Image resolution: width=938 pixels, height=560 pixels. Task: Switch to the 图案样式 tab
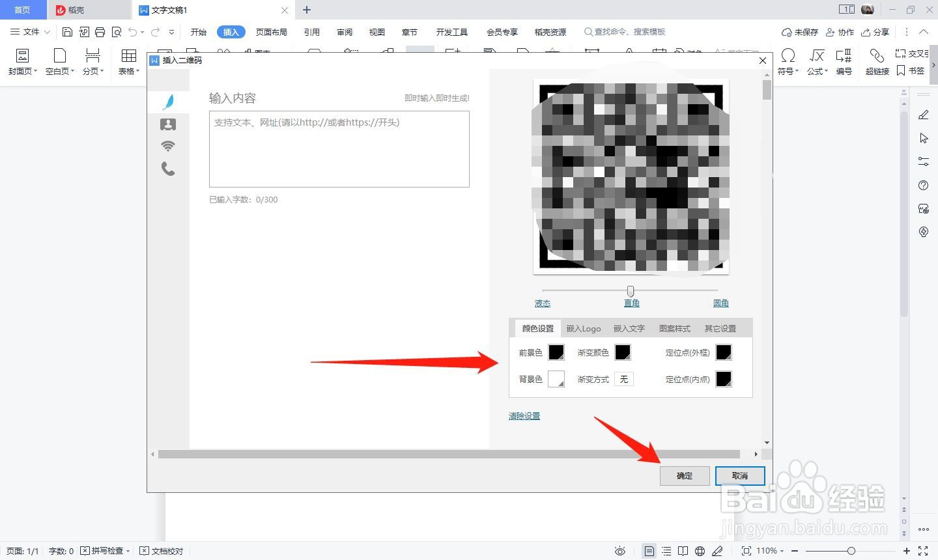coord(675,328)
